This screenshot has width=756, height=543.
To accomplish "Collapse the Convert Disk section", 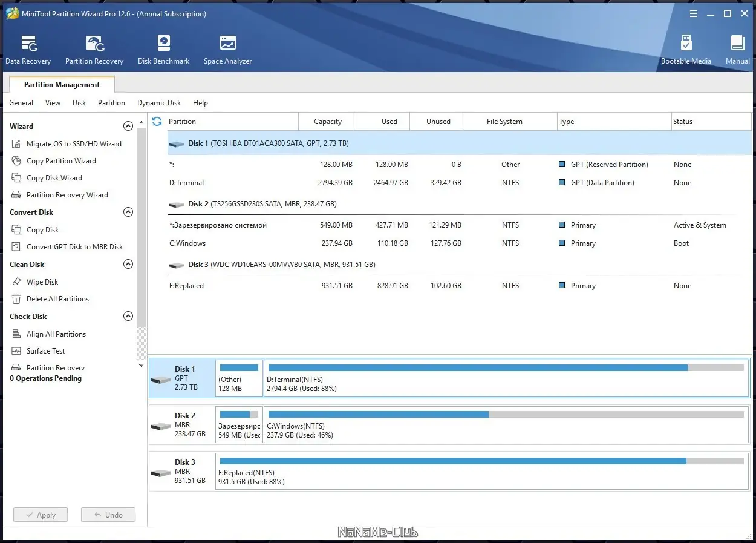I will pyautogui.click(x=128, y=212).
